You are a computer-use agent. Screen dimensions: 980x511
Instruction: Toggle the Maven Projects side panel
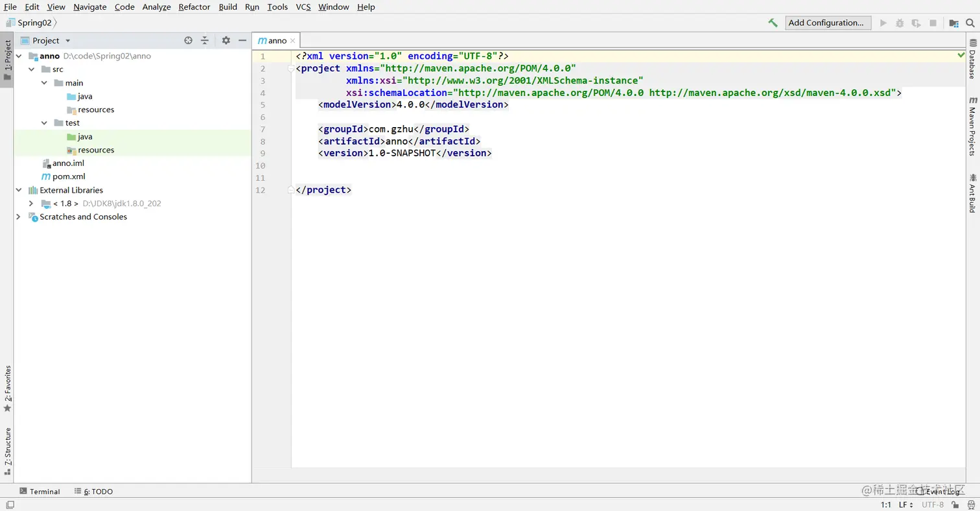(x=972, y=126)
